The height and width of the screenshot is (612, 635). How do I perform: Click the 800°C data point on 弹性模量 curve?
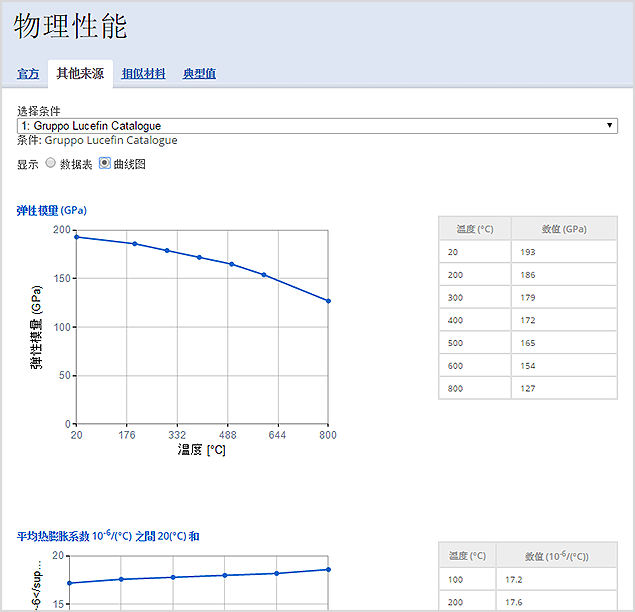click(328, 301)
